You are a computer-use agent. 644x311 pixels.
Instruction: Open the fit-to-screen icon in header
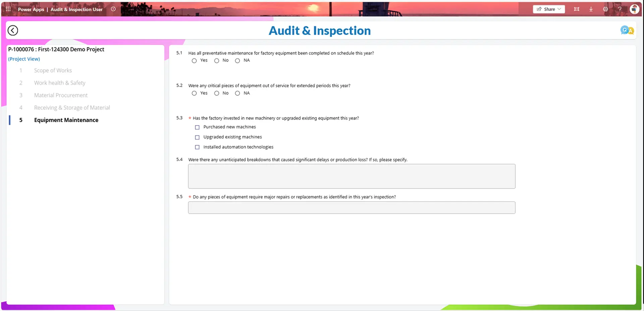(577, 9)
